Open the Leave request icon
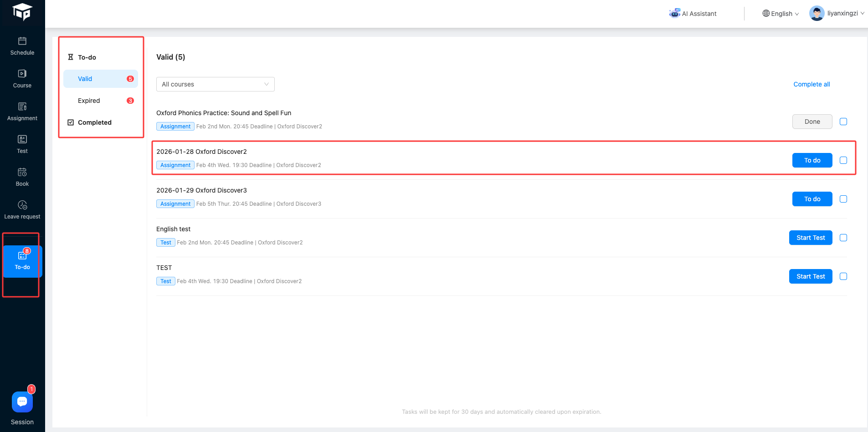868x432 pixels. click(22, 205)
